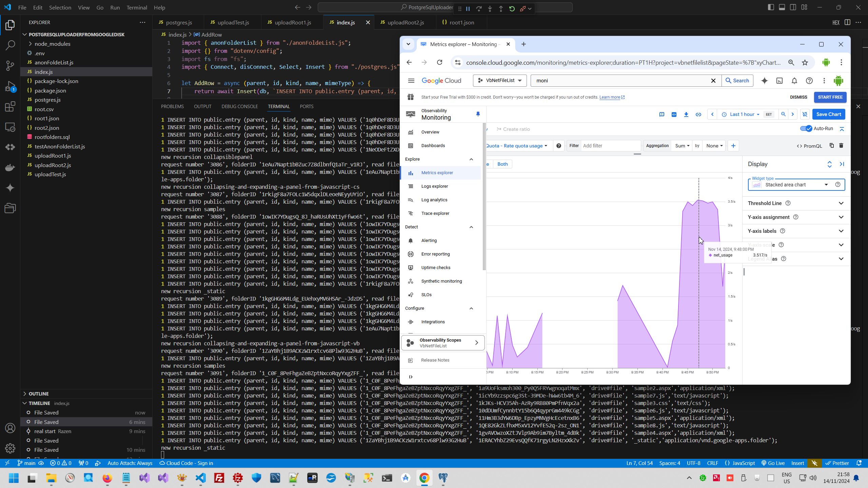Expand the node_modules folder
This screenshot has width=868, height=488.
[x=52, y=44]
